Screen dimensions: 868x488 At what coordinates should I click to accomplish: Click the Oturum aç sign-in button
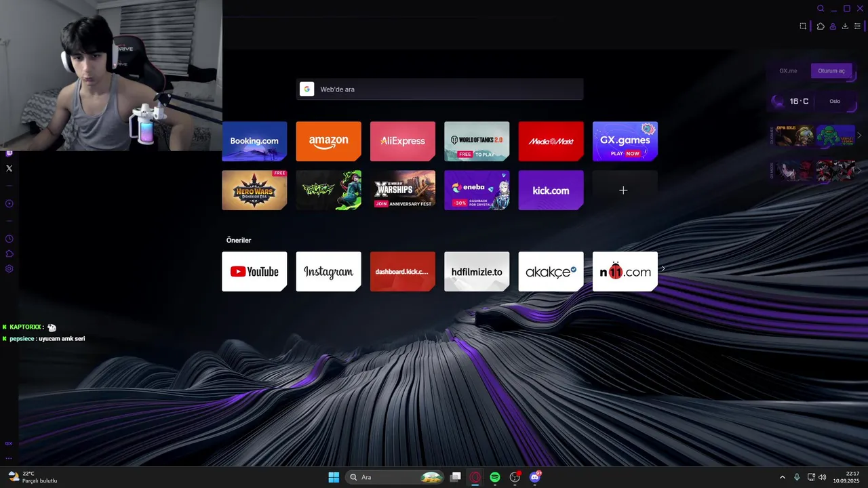(831, 70)
